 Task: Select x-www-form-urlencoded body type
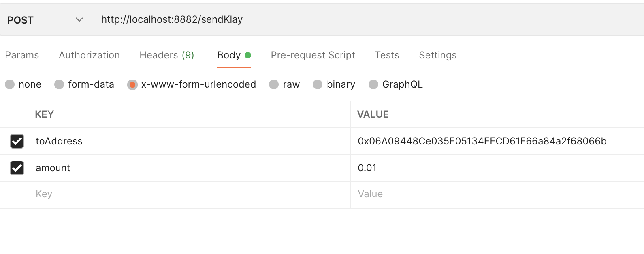click(132, 84)
